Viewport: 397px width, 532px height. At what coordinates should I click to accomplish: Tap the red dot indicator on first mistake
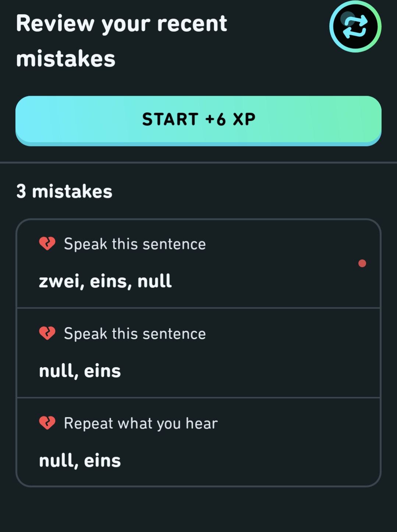click(362, 263)
